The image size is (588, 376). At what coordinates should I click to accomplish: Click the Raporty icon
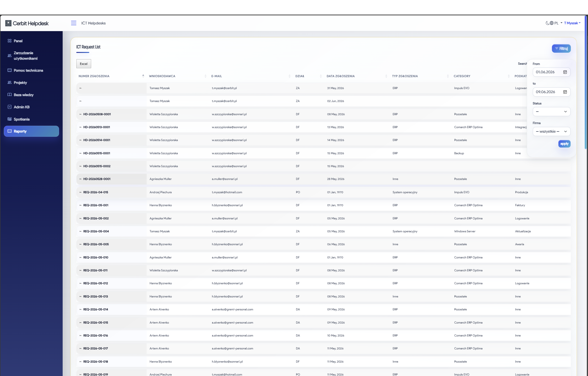point(10,131)
